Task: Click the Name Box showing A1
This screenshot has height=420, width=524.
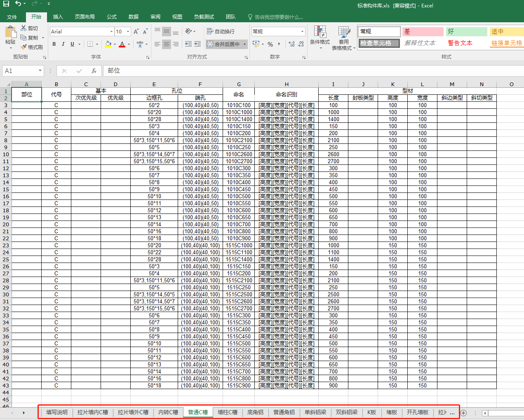Action: pos(20,71)
